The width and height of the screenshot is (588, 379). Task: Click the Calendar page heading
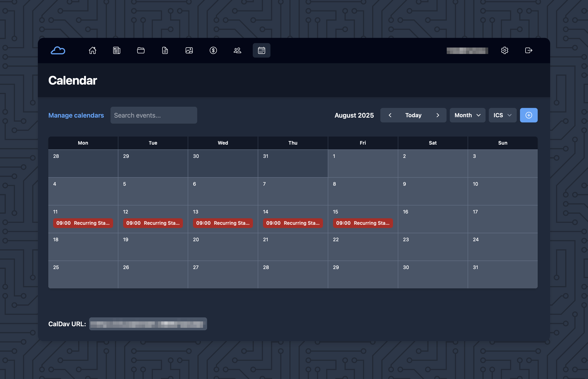73,81
